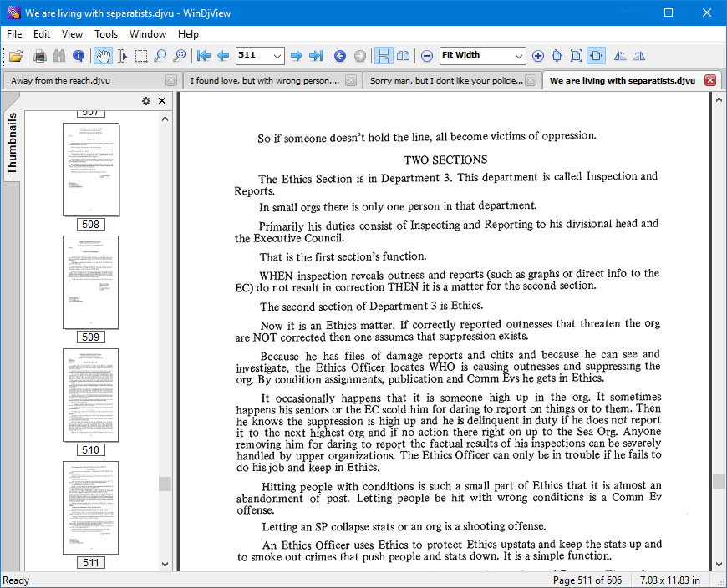The height and width of the screenshot is (588, 727).
Task: Click document scrollbar down arrow
Action: pyautogui.click(x=719, y=565)
